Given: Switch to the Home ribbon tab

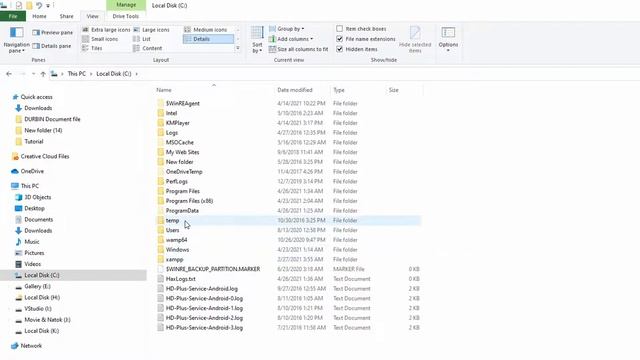Looking at the screenshot, I should (39, 16).
